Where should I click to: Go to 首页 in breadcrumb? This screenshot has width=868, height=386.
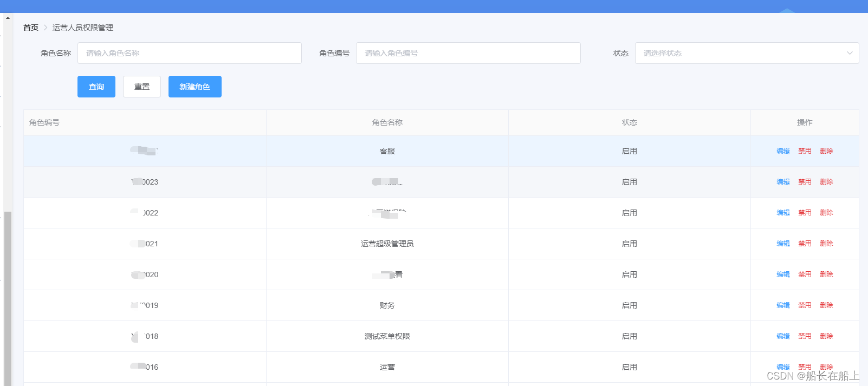[x=31, y=28]
